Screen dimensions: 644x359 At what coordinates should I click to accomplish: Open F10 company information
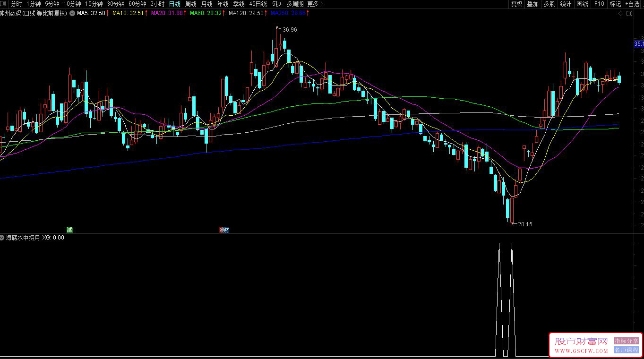pyautogui.click(x=599, y=4)
